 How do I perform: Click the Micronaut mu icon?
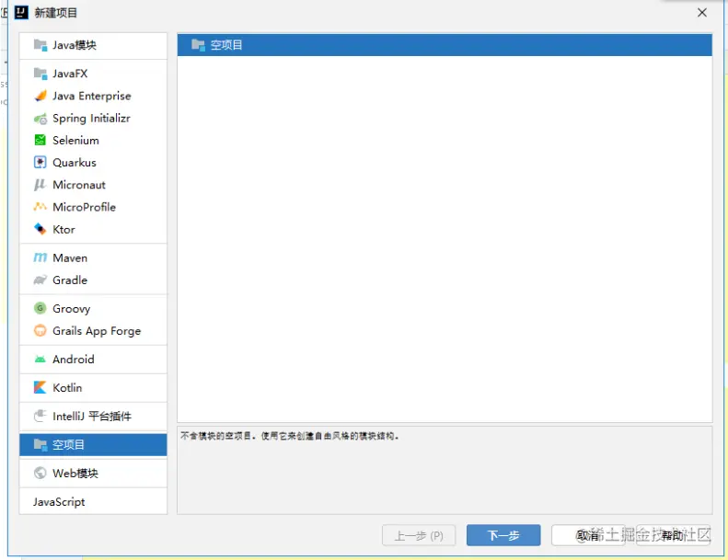40,185
